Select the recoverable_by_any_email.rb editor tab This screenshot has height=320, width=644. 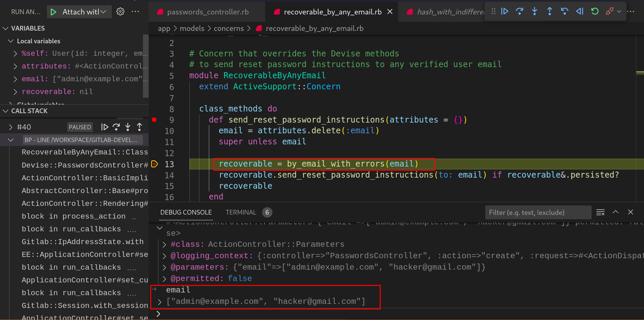[332, 12]
